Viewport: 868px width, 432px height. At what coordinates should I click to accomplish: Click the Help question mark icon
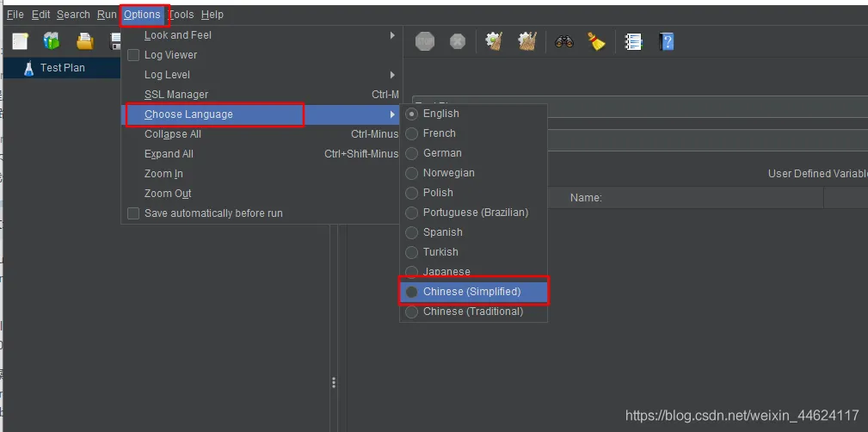pyautogui.click(x=666, y=41)
